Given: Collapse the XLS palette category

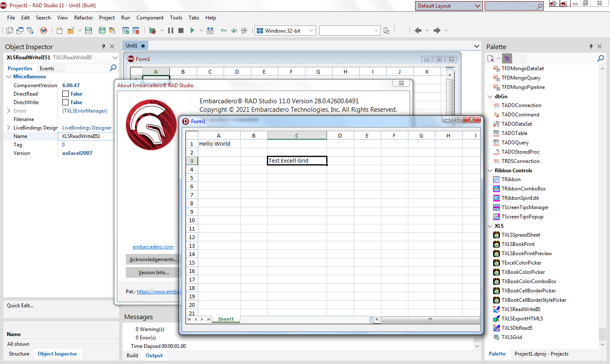Looking at the screenshot, I should (x=490, y=226).
